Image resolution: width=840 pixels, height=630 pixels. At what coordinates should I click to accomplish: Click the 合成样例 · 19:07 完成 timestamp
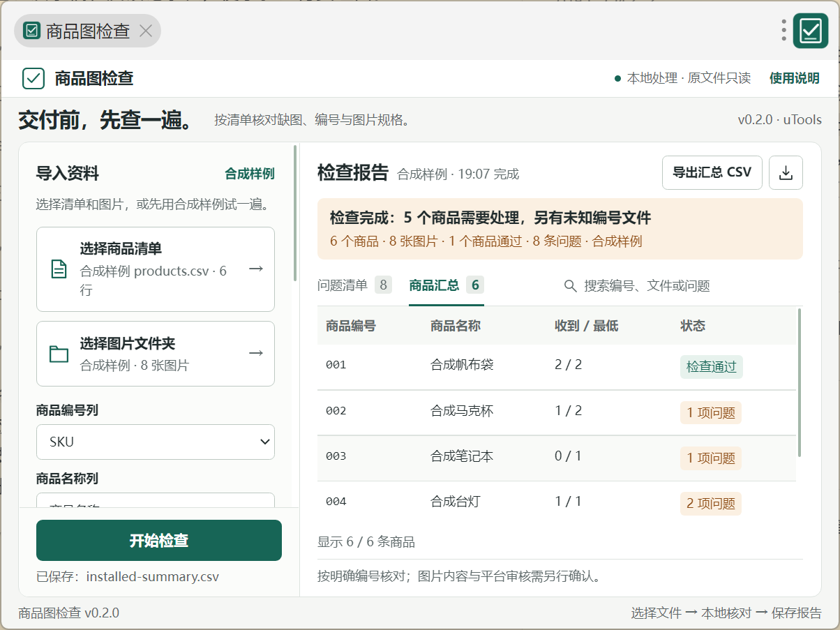click(458, 174)
